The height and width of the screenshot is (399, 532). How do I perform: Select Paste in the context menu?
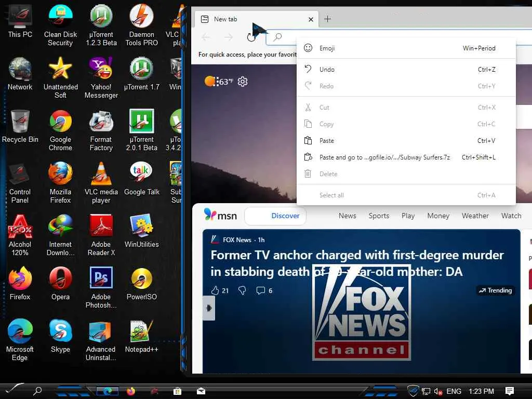click(406, 140)
